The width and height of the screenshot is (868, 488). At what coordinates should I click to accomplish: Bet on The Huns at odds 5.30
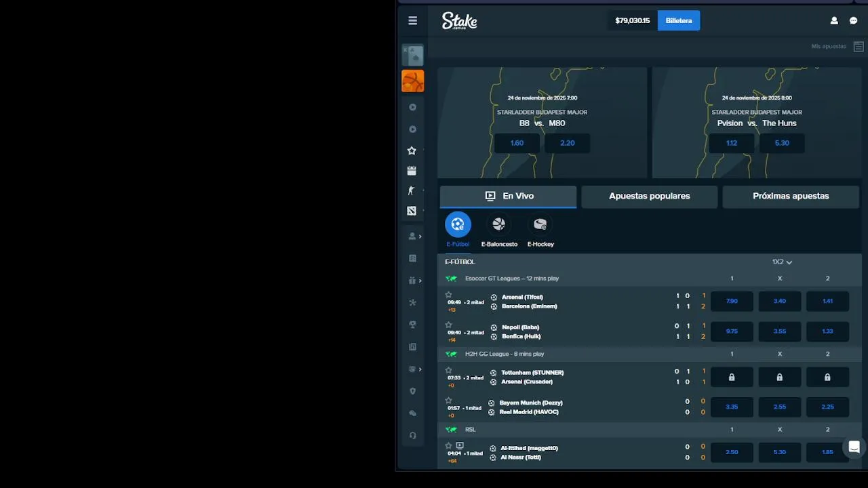click(x=782, y=143)
